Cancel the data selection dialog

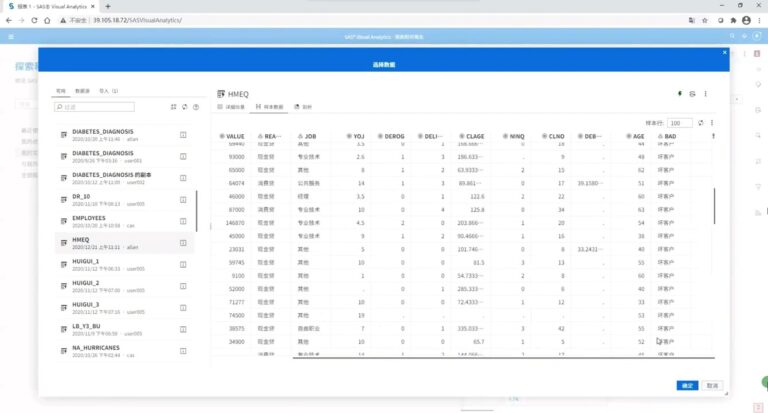[x=712, y=386]
